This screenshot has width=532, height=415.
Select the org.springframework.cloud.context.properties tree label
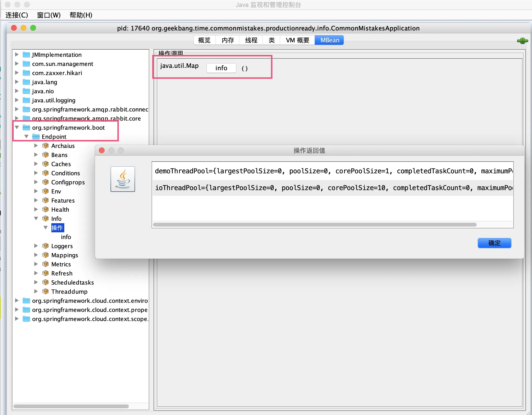[90, 310]
